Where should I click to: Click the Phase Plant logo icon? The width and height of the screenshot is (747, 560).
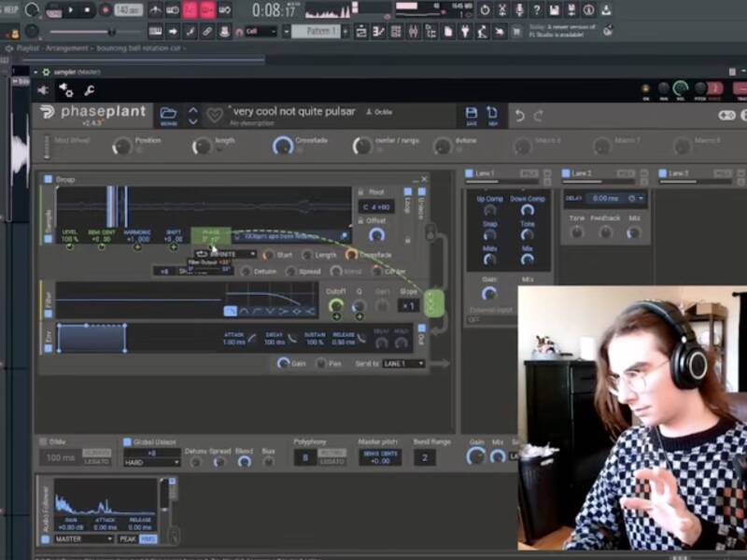pyautogui.click(x=48, y=114)
